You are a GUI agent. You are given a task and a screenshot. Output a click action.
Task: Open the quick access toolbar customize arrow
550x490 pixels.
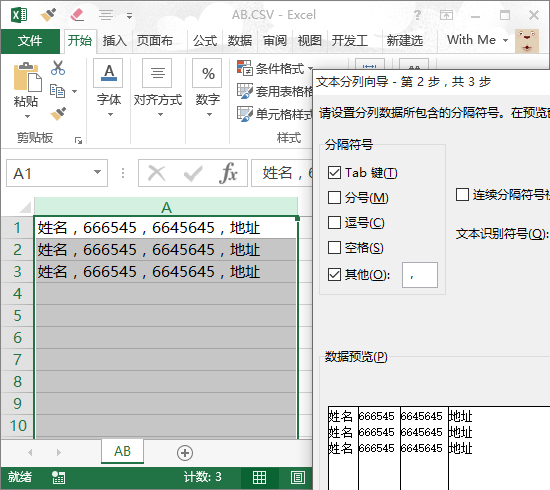[129, 16]
